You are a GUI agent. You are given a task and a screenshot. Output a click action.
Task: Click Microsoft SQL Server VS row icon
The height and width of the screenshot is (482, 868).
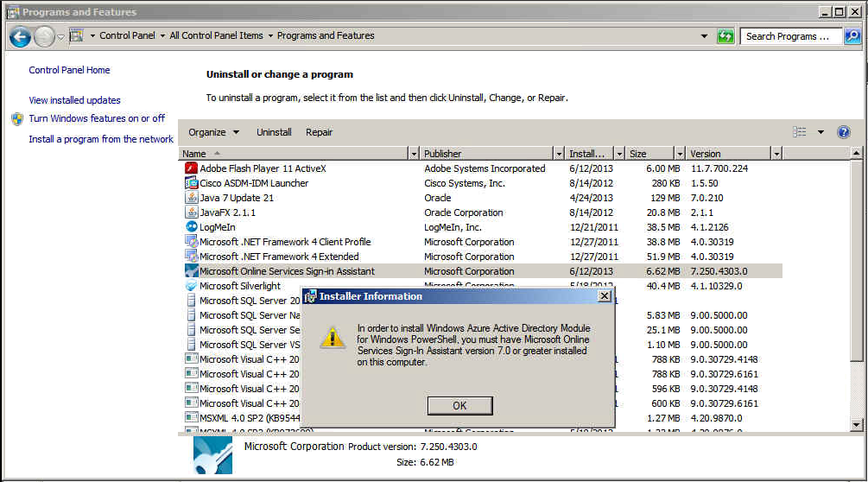pyautogui.click(x=191, y=344)
